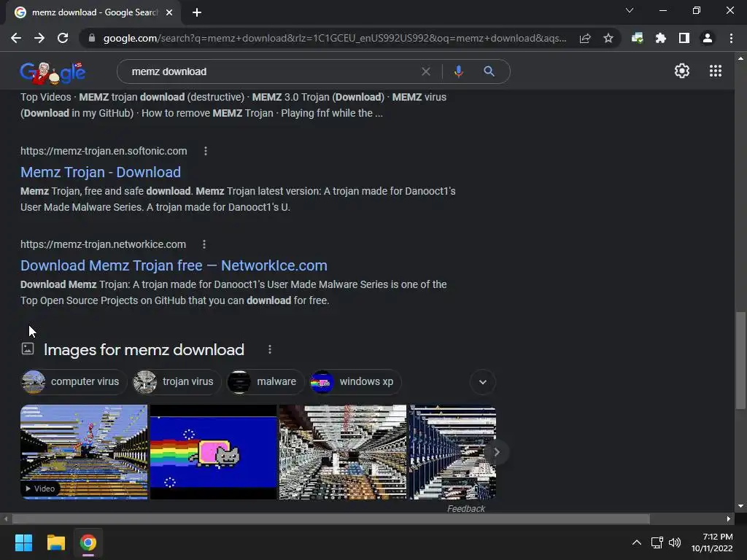Show hidden system tray icons

pyautogui.click(x=636, y=542)
